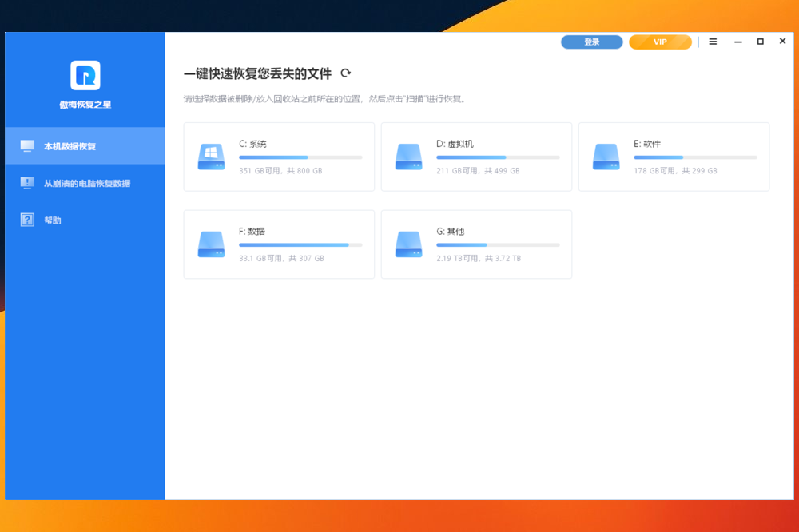The width and height of the screenshot is (799, 532).
Task: Select the C: 系统 Windows drive icon
Action: [x=212, y=157]
